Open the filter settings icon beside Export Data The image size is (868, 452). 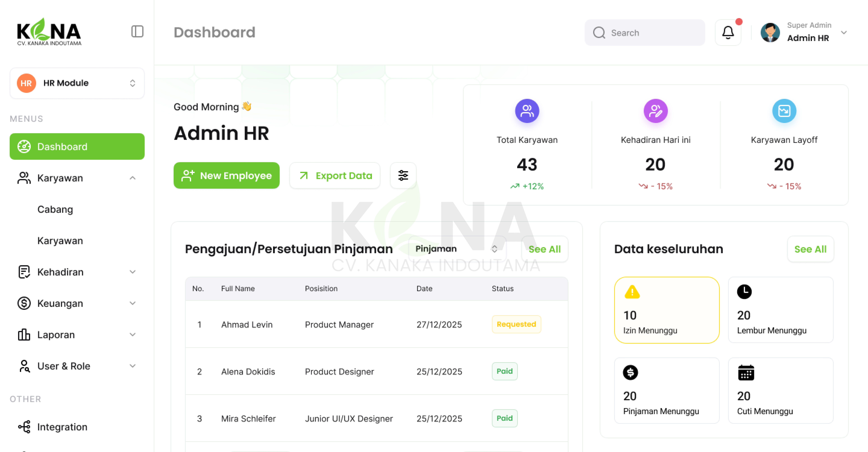[x=403, y=175]
